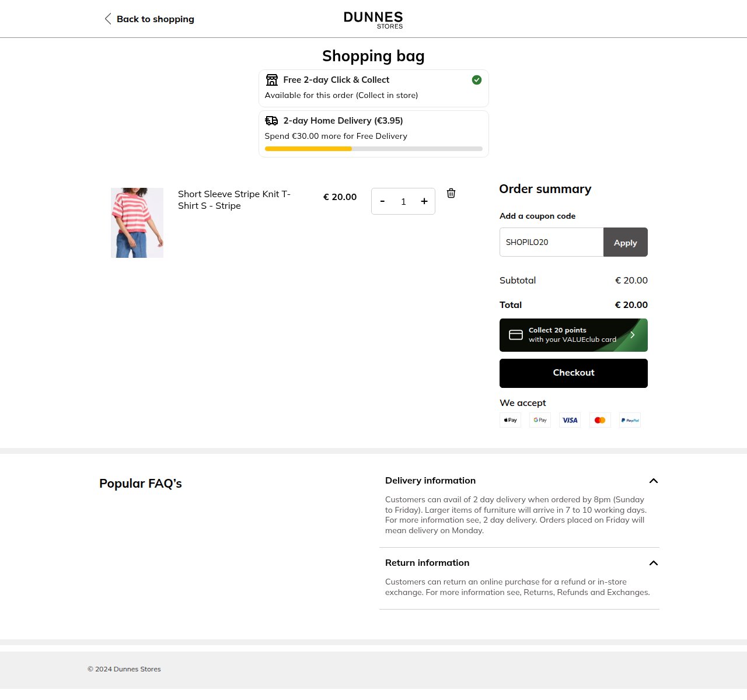Image resolution: width=747 pixels, height=700 pixels.
Task: Click the item price € 20.00 beside product
Action: [340, 197]
